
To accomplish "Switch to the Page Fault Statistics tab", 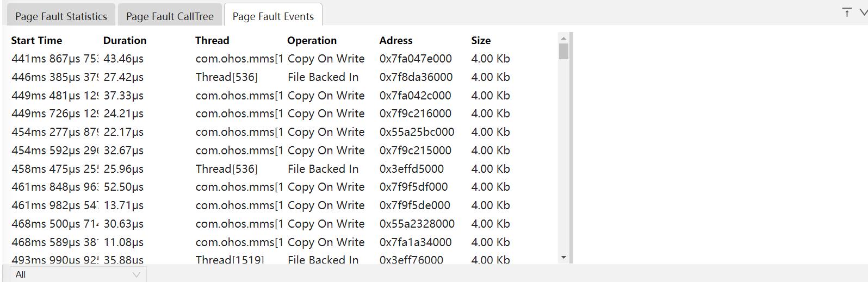I will click(x=61, y=16).
